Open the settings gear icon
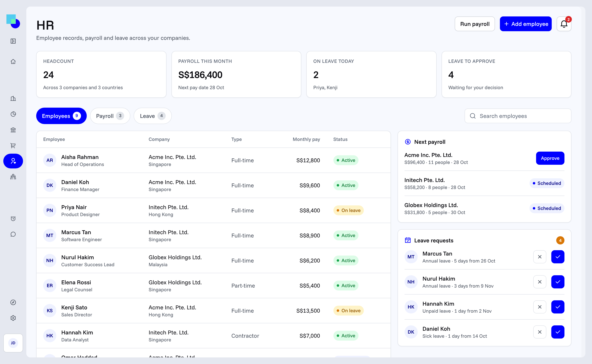Image resolution: width=592 pixels, height=364 pixels. tap(13, 318)
